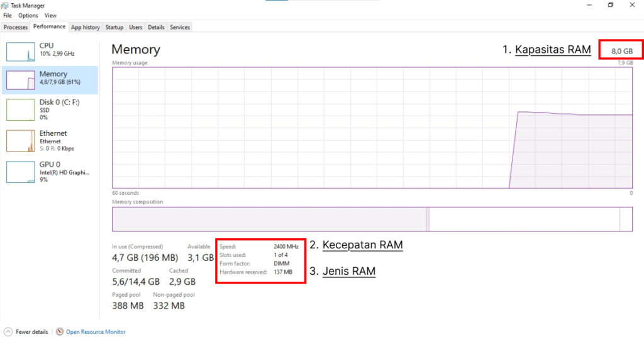Image resolution: width=644 pixels, height=337 pixels.
Task: Click the Fewer details label
Action: 31,332
